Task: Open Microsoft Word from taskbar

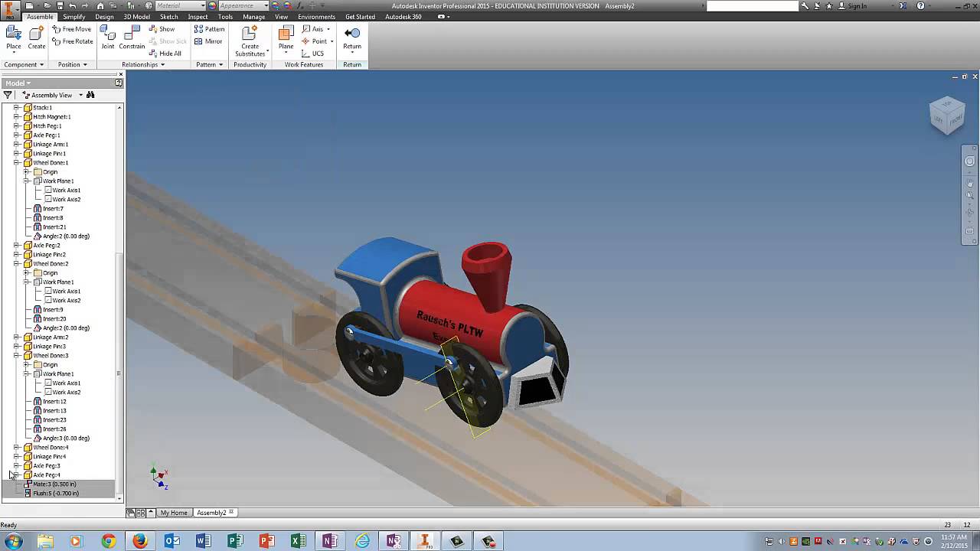Action: pos(203,541)
